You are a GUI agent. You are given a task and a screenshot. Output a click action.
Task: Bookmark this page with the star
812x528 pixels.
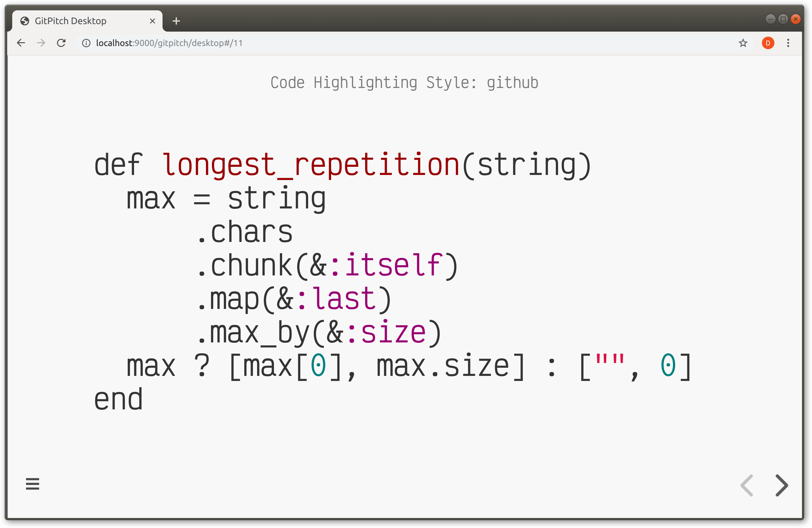click(x=743, y=43)
